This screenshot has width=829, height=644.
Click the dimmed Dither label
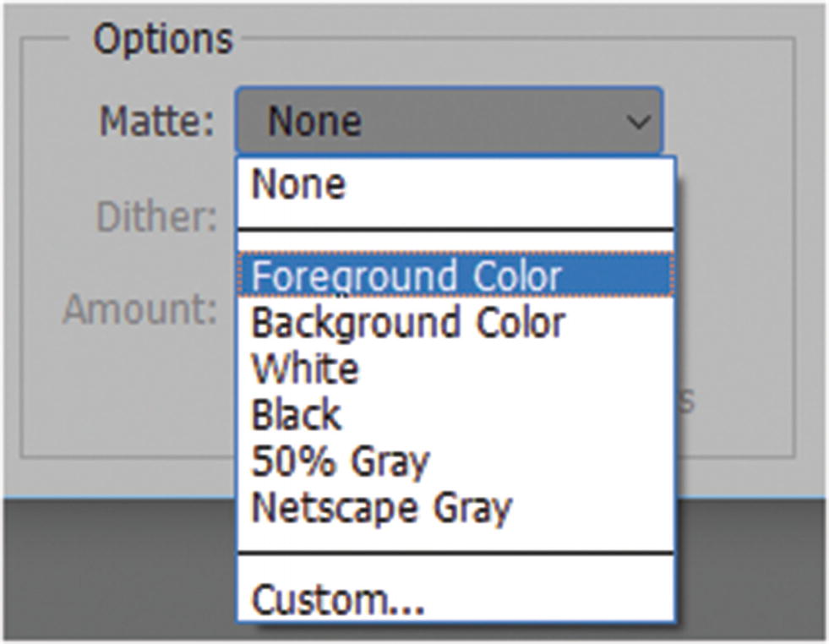(157, 217)
